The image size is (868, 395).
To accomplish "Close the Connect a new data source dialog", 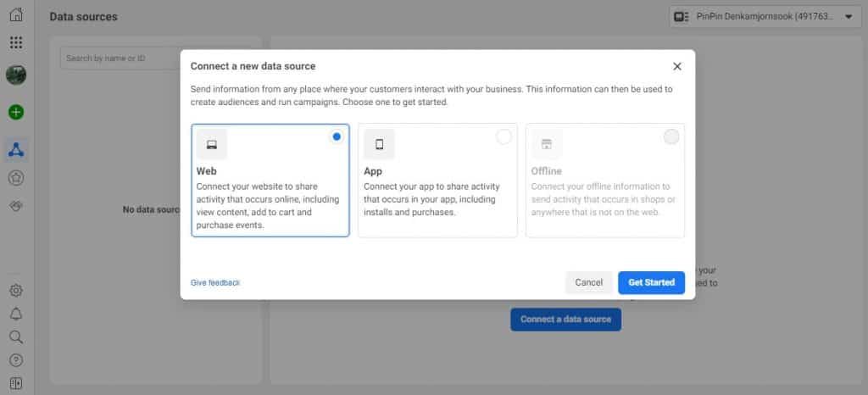I will click(x=677, y=66).
